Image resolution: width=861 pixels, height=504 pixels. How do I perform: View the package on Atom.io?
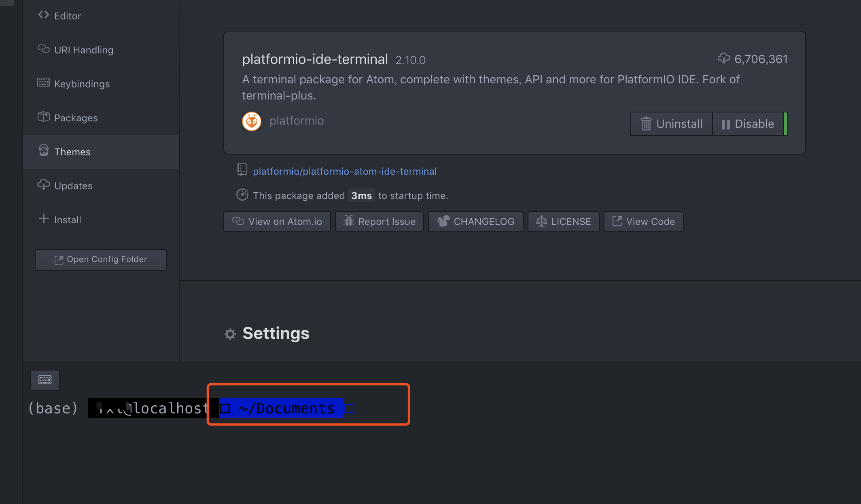277,221
